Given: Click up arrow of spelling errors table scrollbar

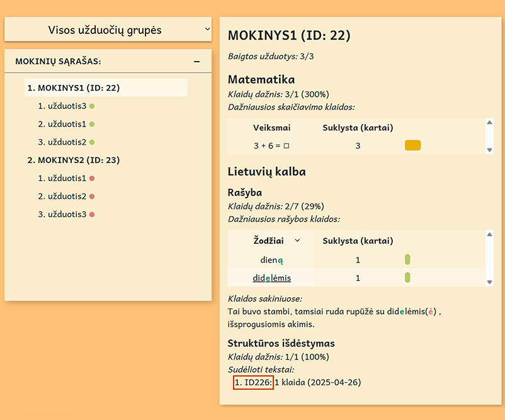Looking at the screenshot, I should tap(489, 234).
